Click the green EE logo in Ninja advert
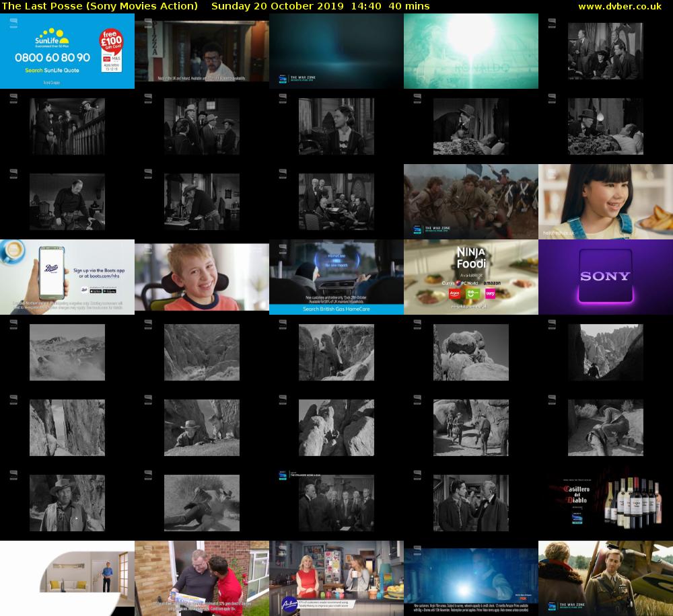This screenshot has height=616, width=673. click(472, 293)
